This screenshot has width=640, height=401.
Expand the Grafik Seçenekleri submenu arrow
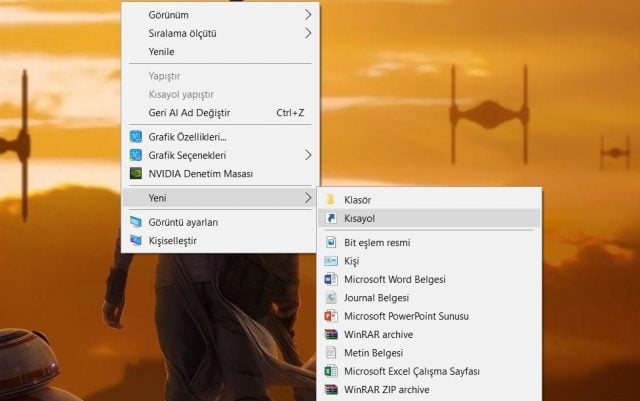(308, 155)
